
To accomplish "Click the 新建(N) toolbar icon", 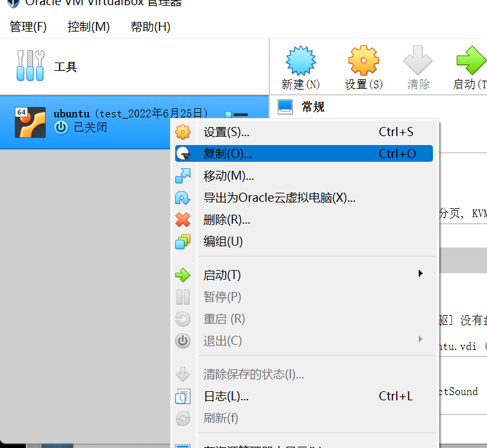I will pos(300,61).
